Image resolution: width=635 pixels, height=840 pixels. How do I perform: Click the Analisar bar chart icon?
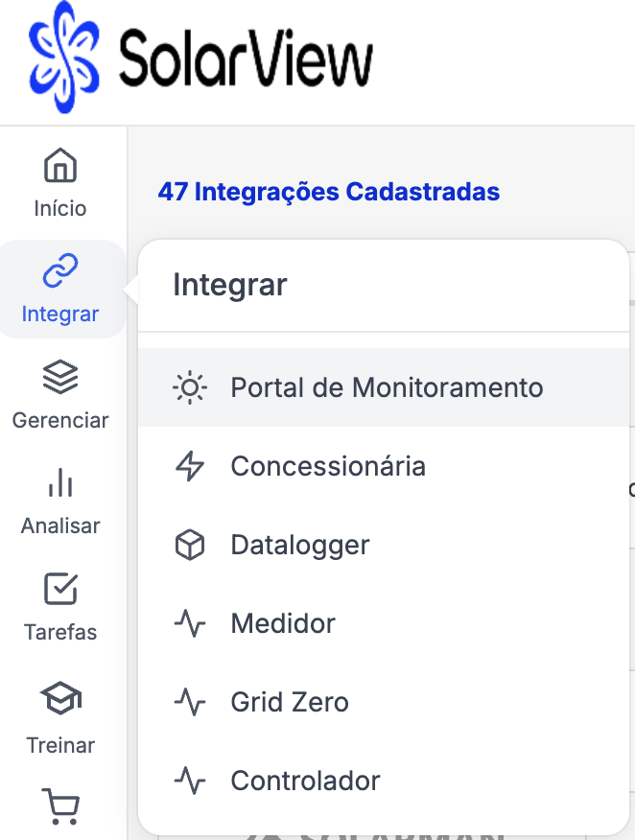[60, 484]
